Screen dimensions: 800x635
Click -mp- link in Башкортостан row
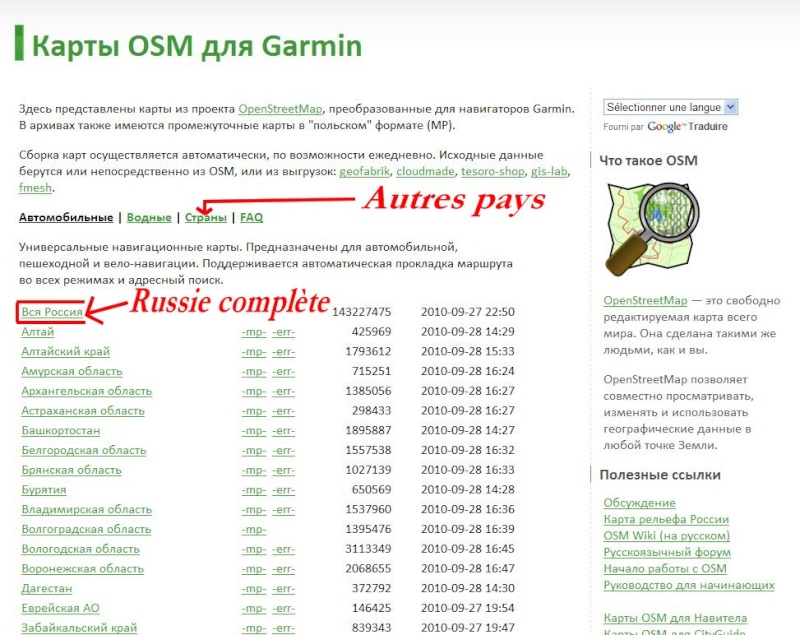(254, 431)
